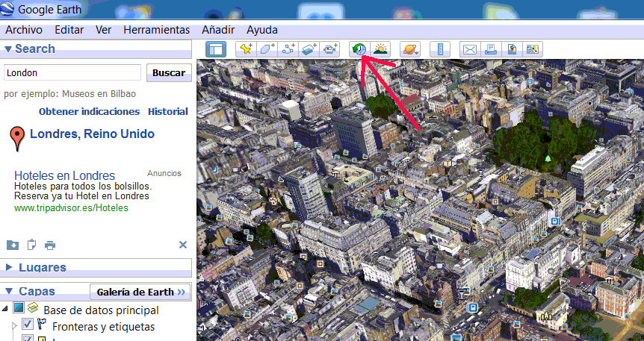
Task: Open the planet switcher dropdown
Action: tap(410, 50)
